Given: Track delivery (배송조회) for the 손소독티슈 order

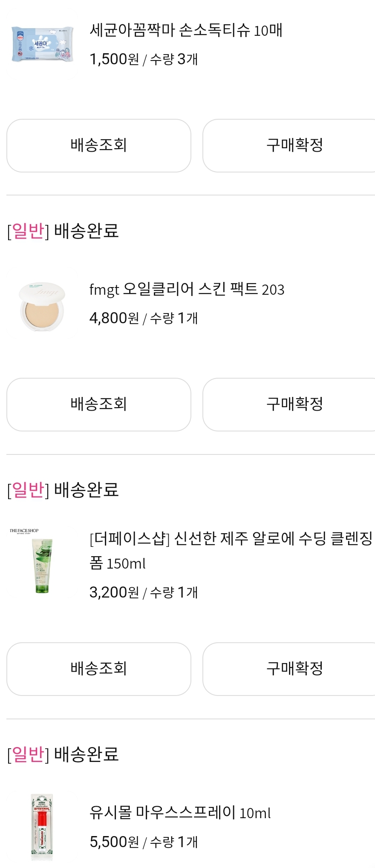Looking at the screenshot, I should click(x=99, y=146).
